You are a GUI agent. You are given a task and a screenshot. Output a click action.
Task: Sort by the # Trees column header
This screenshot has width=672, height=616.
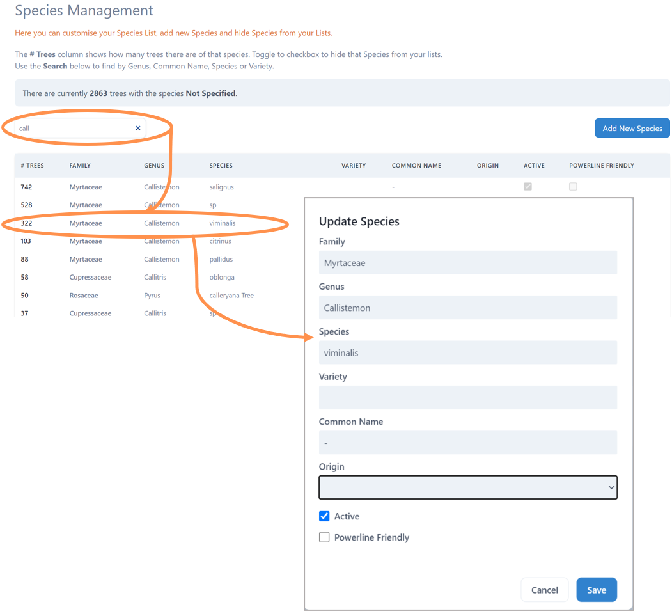tap(32, 166)
